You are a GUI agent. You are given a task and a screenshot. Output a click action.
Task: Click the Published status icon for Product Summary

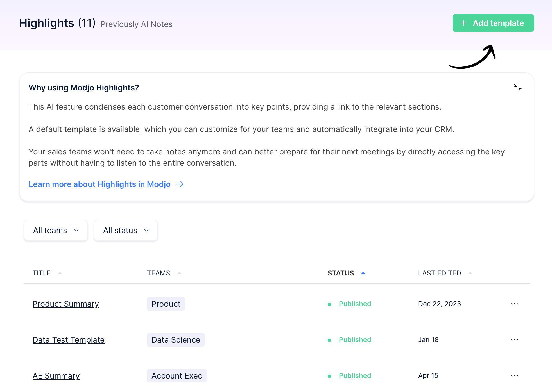pos(330,304)
